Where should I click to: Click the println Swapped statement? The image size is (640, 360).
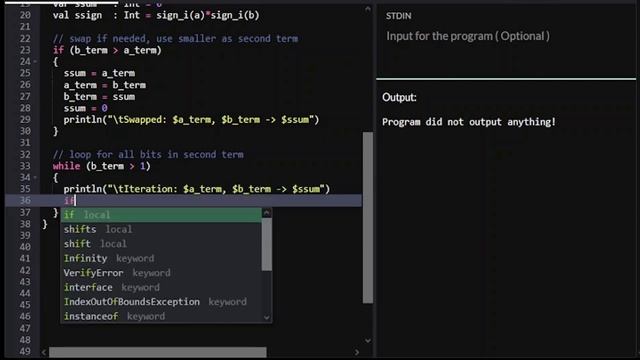coord(191,120)
